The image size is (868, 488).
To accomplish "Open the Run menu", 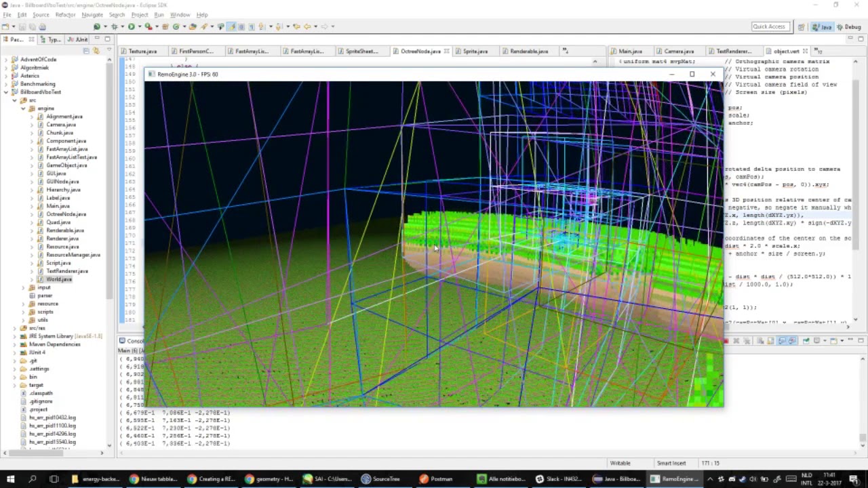I will click(159, 14).
